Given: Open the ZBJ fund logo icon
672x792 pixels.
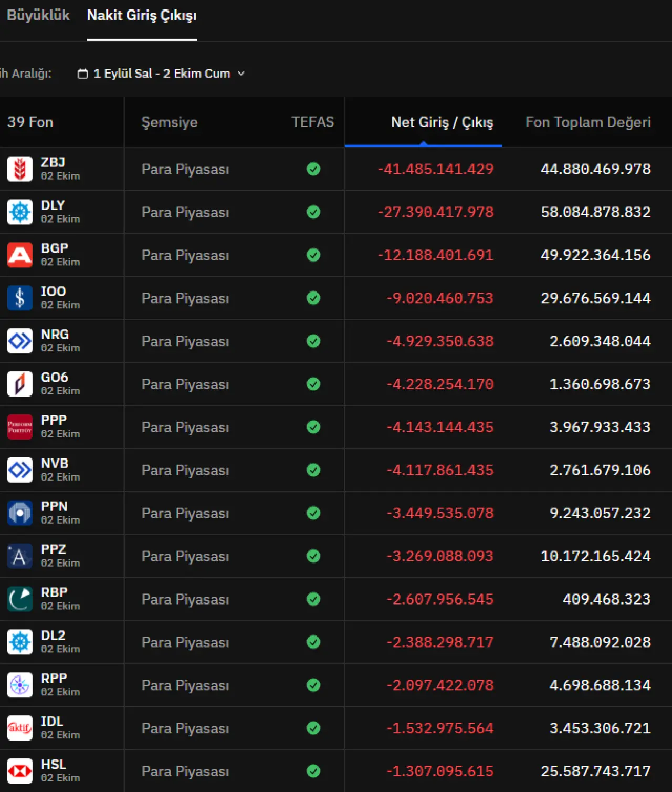Looking at the screenshot, I should click(x=20, y=169).
